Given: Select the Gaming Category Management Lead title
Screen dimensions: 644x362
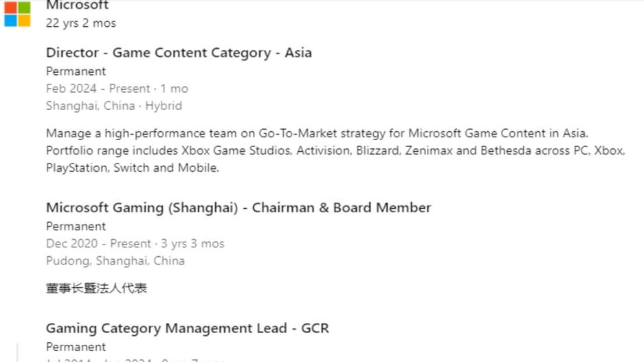Looking at the screenshot, I should 187,328.
